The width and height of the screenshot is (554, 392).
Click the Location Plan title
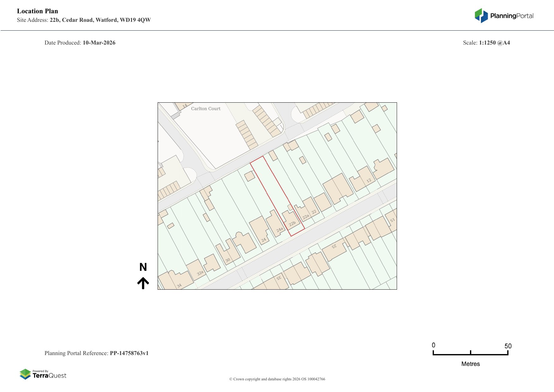[x=38, y=11]
